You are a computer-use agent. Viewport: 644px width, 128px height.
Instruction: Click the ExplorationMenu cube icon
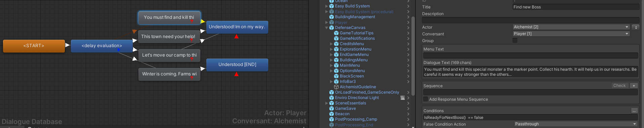point(336,49)
